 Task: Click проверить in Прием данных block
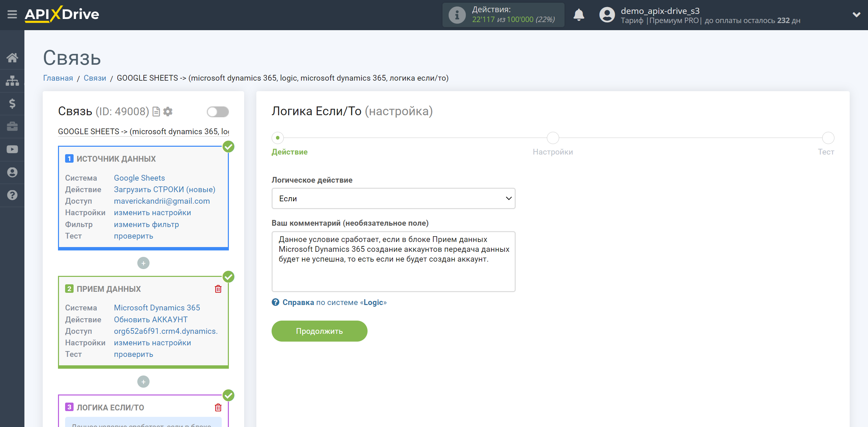[133, 354]
